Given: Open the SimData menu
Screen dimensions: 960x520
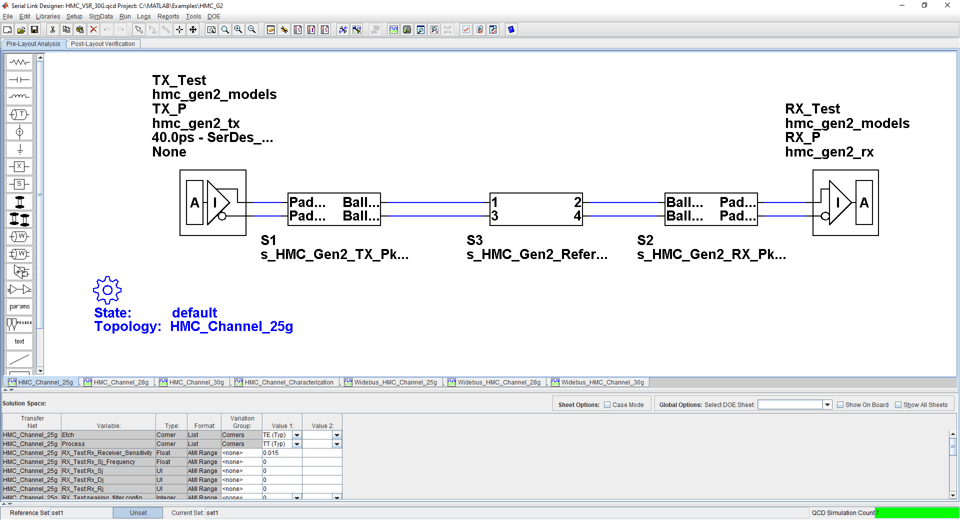Looking at the screenshot, I should 100,16.
